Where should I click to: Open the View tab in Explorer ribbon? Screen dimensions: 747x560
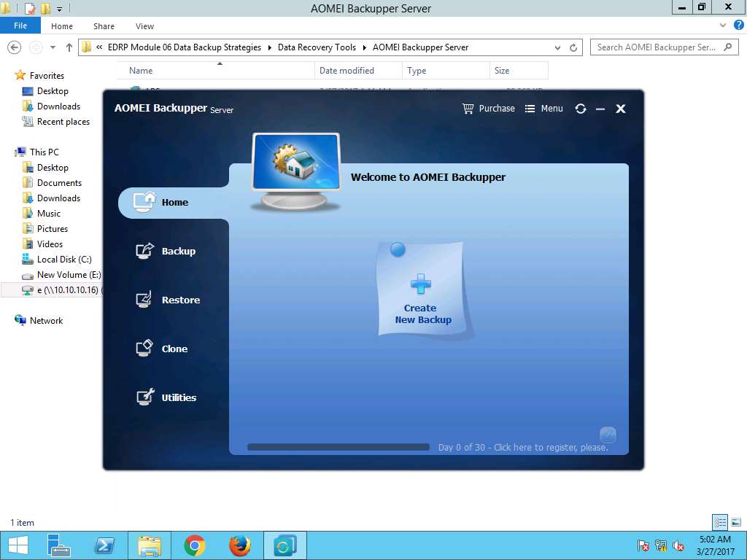[x=144, y=26]
